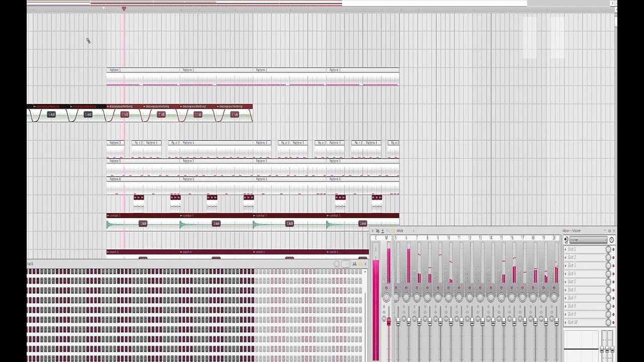Disable effect Slot 5 with its pink dot

[x=613, y=282]
